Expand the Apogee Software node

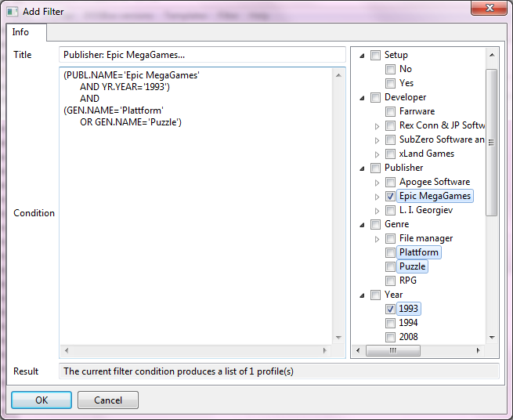point(377,183)
